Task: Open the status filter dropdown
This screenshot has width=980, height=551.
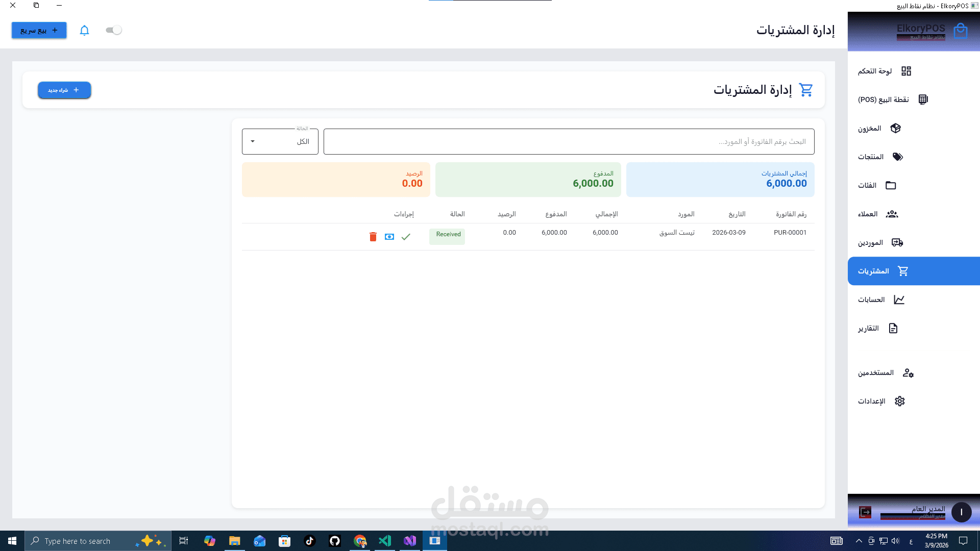Action: coord(280,141)
